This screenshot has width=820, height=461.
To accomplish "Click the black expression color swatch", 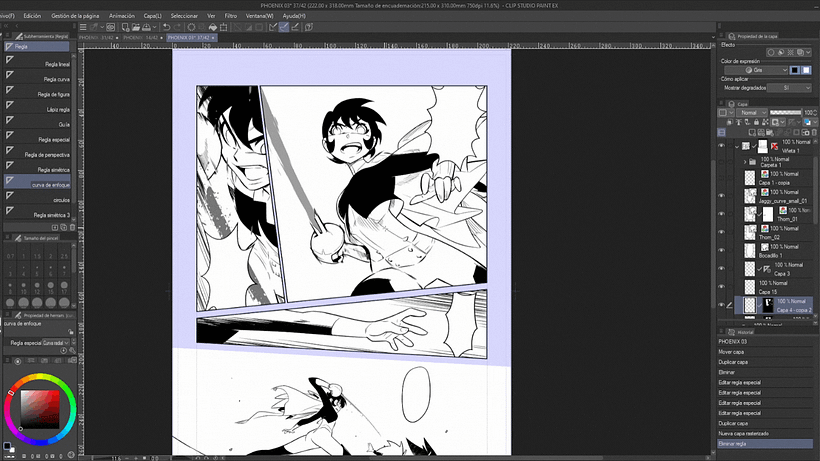I will tap(795, 70).
